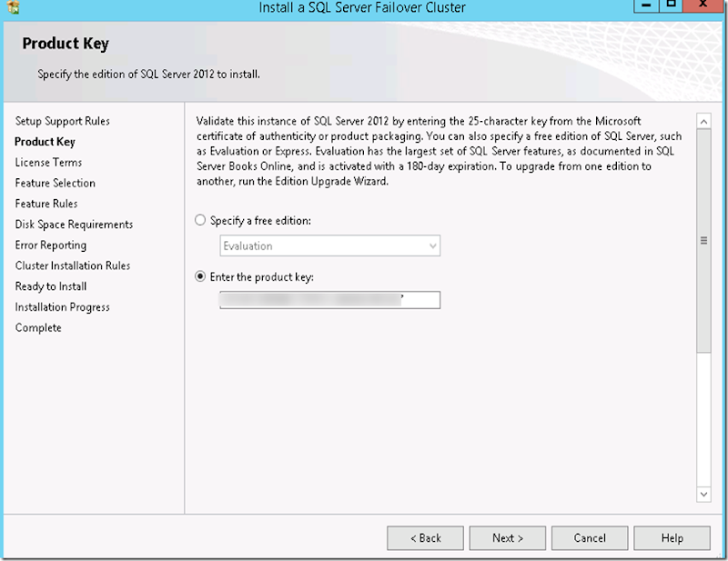The image size is (728, 561).
Task: Select the Cluster Installation Rules step
Action: [73, 265]
